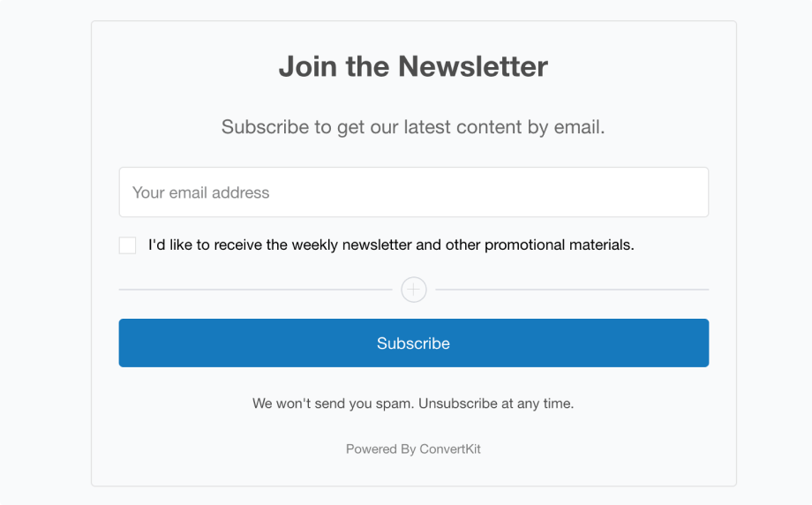Click the "We won't send you spam." sentence
Image resolution: width=812 pixels, height=505 pixels.
pyautogui.click(x=333, y=403)
